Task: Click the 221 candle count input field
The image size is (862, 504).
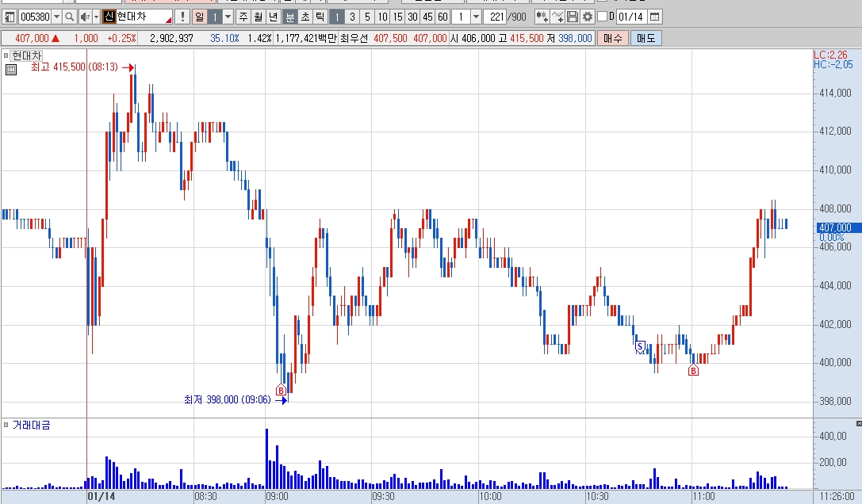Action: [495, 17]
